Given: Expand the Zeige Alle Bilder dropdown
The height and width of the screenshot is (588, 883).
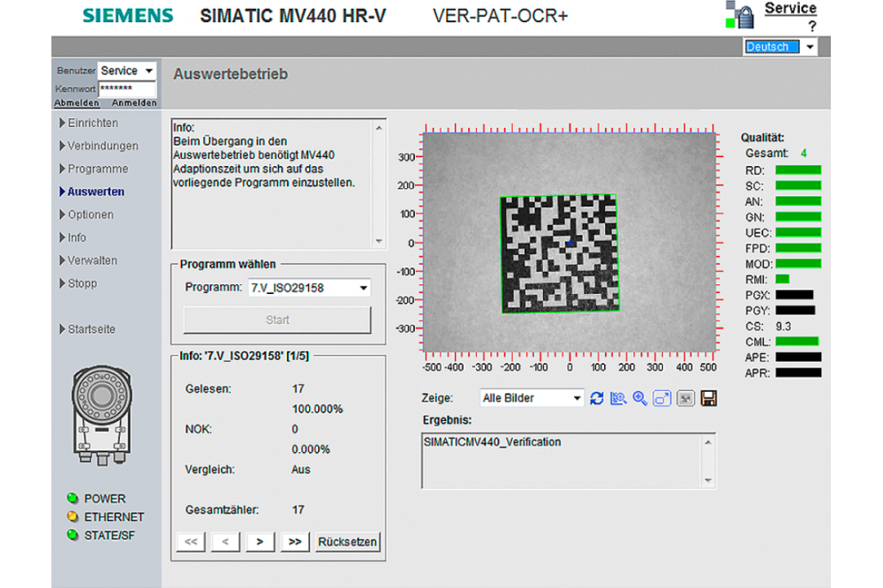Looking at the screenshot, I should pyautogui.click(x=532, y=398).
